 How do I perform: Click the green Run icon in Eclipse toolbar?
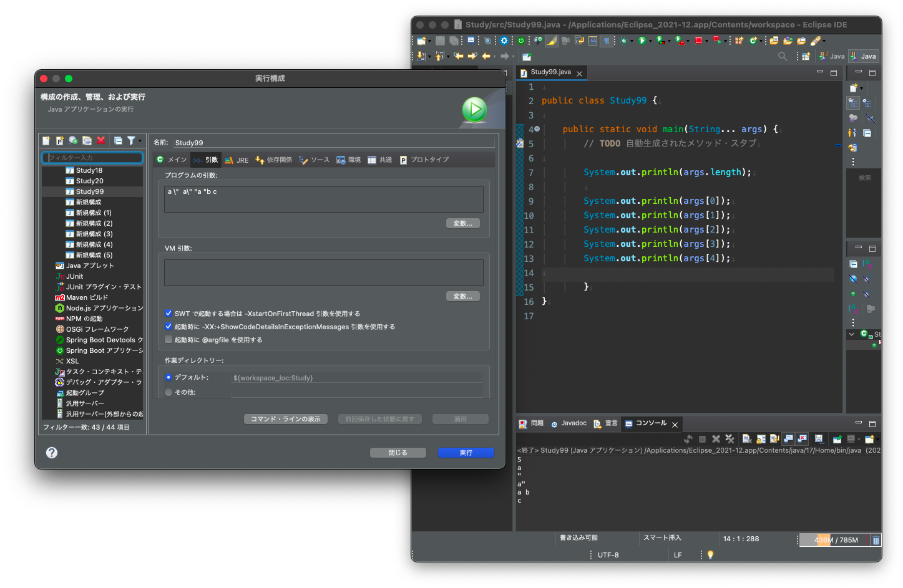click(641, 41)
